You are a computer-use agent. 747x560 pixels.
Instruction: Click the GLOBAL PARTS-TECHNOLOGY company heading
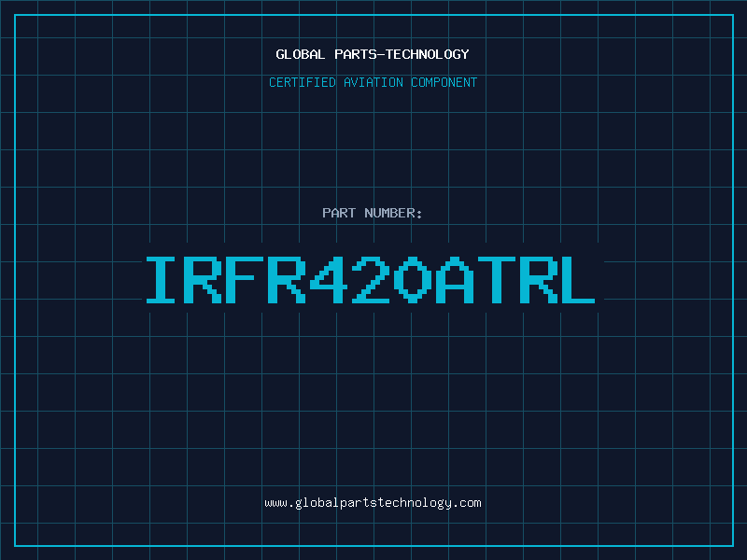tap(373, 55)
